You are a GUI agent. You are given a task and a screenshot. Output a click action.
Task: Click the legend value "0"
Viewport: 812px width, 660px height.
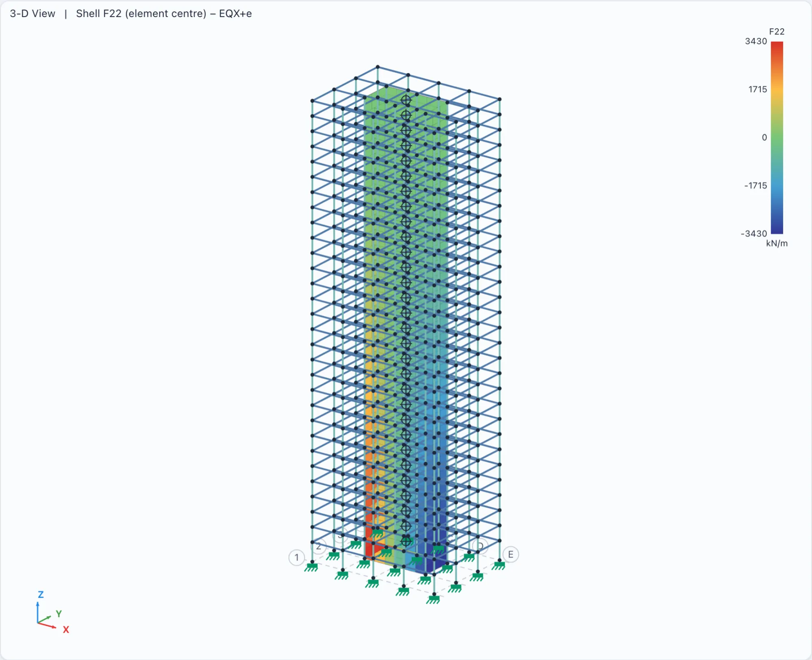(764, 138)
